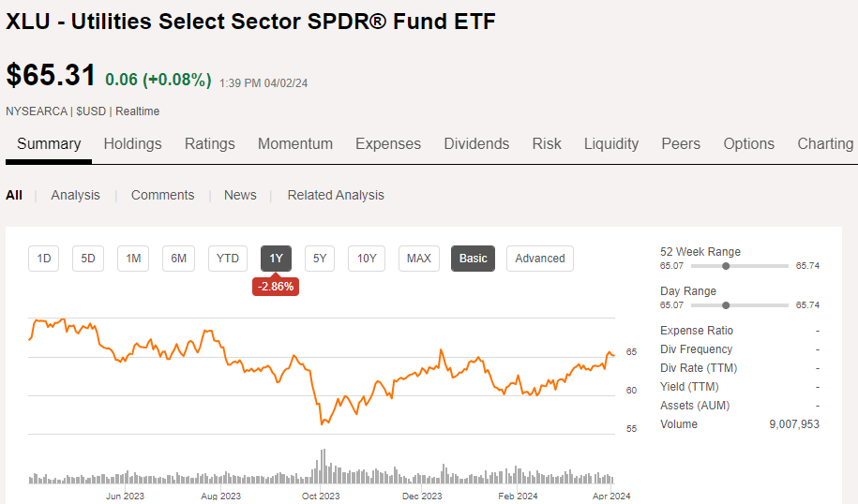
Task: Select the 1D time range button
Action: click(44, 259)
